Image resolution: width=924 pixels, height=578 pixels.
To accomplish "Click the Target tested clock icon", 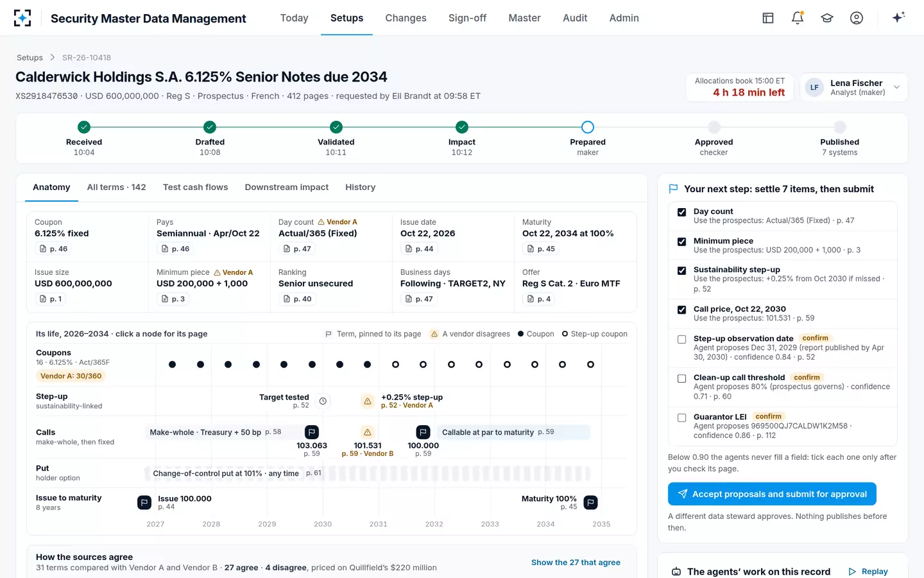I will [323, 401].
